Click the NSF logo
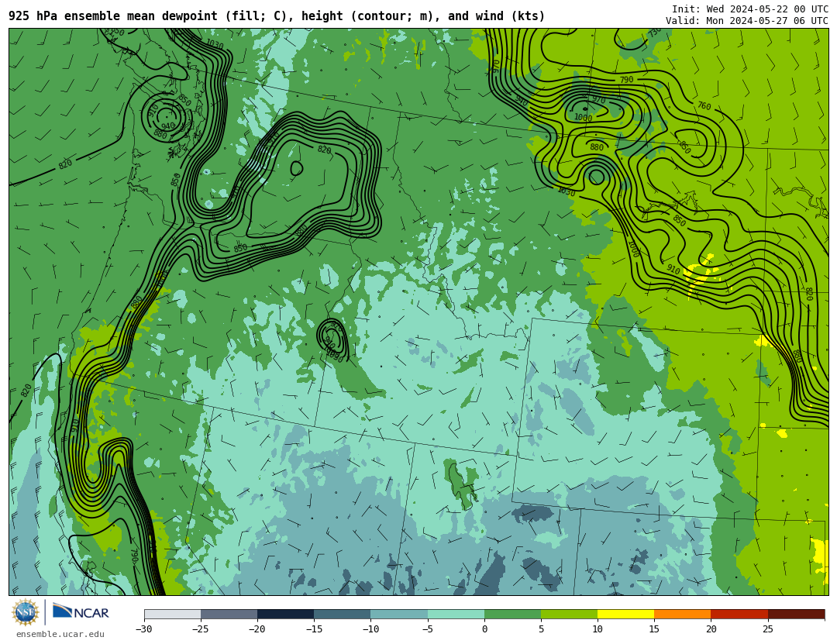Viewport: 837px width, 644px height. [x=26, y=612]
